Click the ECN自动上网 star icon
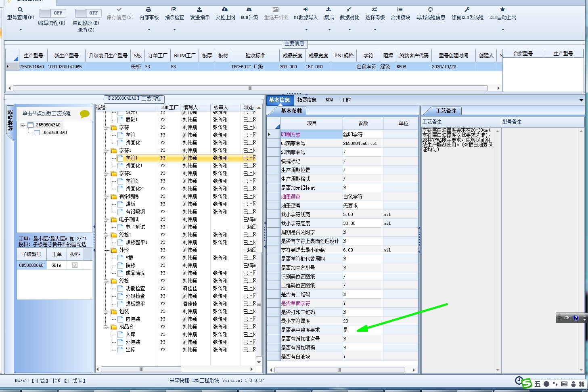 click(x=502, y=9)
